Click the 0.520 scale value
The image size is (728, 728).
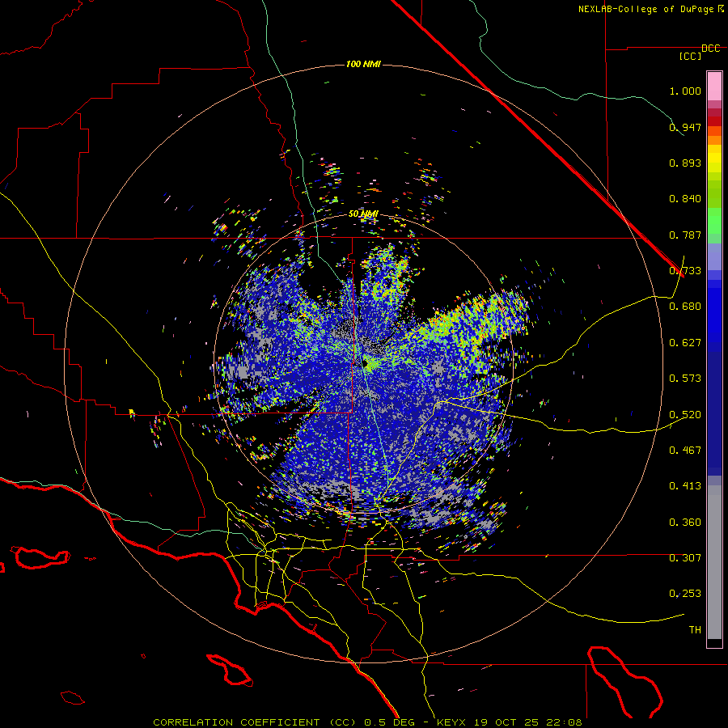click(685, 415)
